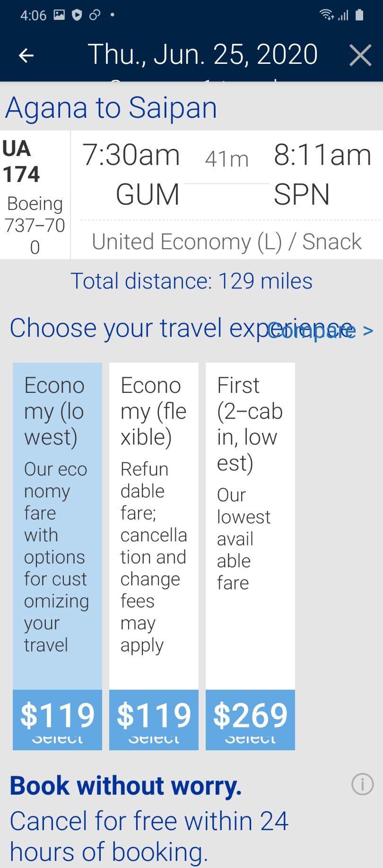This screenshot has height=868, width=383.
Task: Select the $119 Economy (lowest) fare
Action: (57, 720)
